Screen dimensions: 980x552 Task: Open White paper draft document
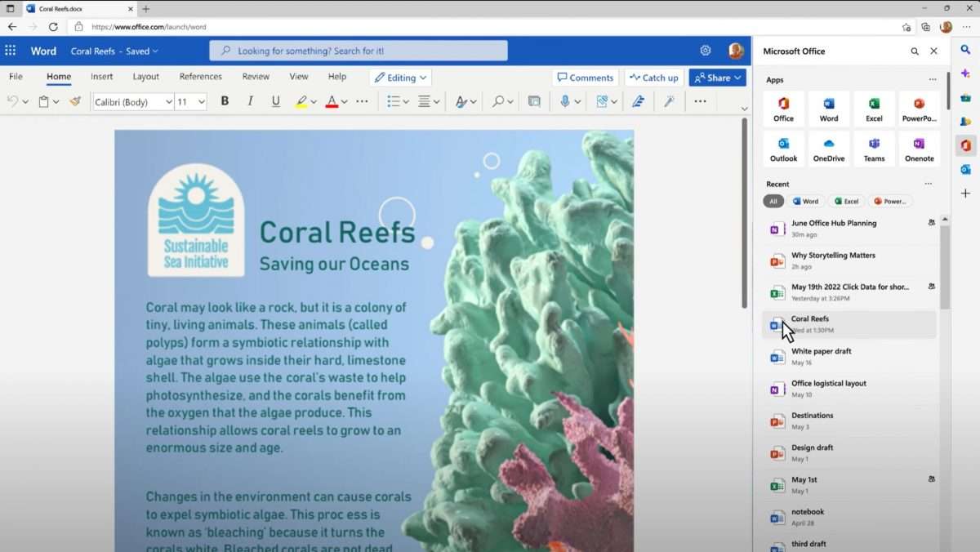tap(849, 357)
